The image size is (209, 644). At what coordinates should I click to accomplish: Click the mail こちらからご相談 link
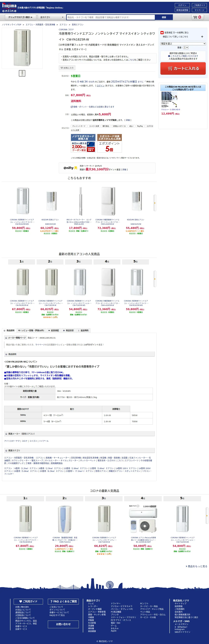point(183,56)
